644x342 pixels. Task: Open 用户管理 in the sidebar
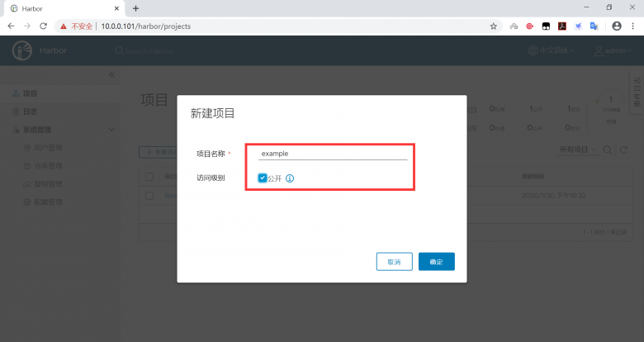tap(48, 148)
